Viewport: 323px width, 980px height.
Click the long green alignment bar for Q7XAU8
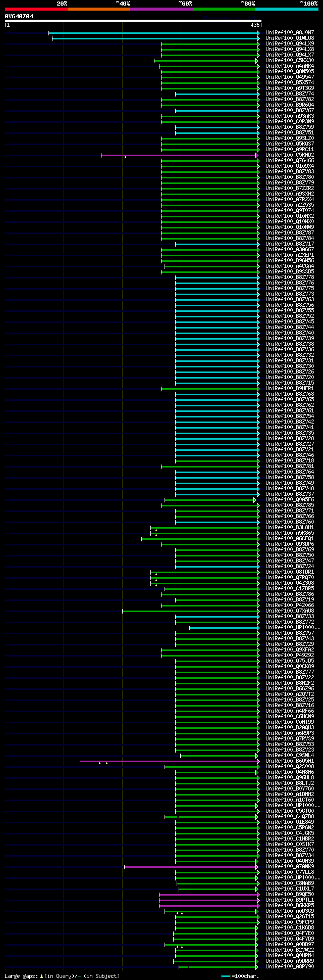point(190,611)
